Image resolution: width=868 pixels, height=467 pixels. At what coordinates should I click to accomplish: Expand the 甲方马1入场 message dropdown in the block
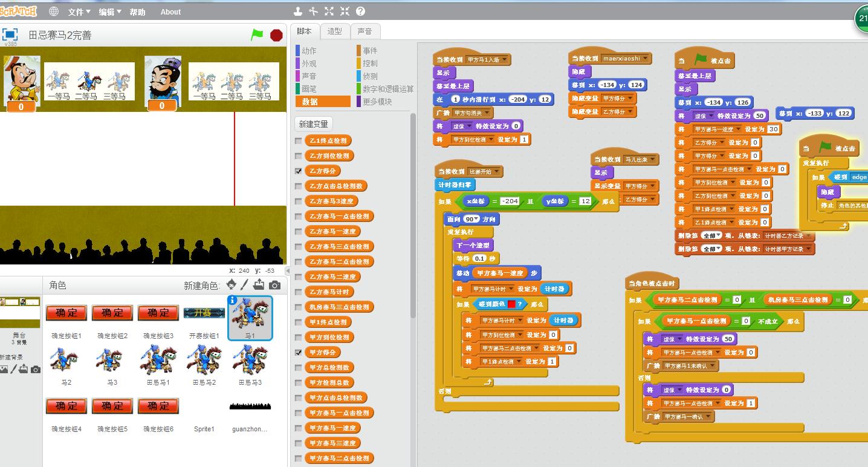(505, 60)
